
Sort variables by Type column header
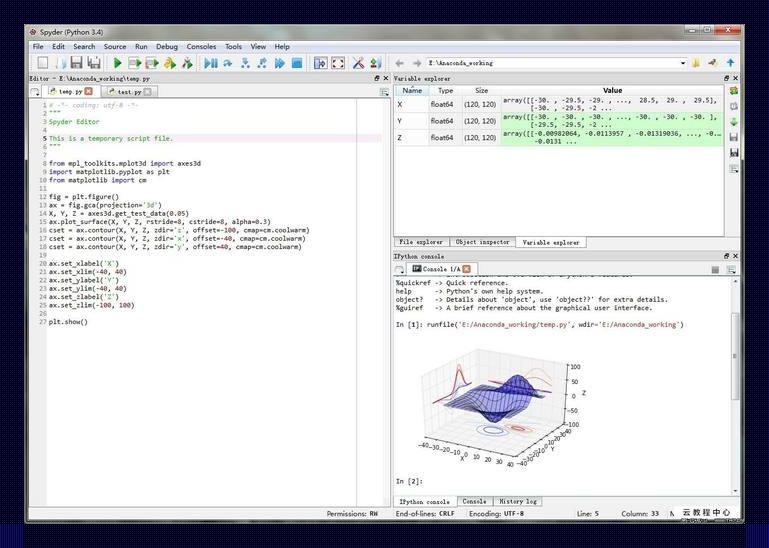(x=445, y=90)
